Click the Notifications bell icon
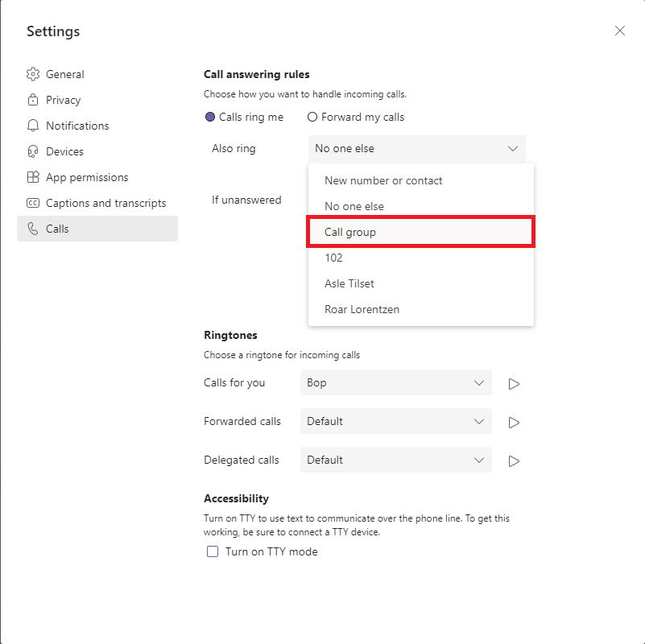This screenshot has height=644, width=645. coord(33,126)
